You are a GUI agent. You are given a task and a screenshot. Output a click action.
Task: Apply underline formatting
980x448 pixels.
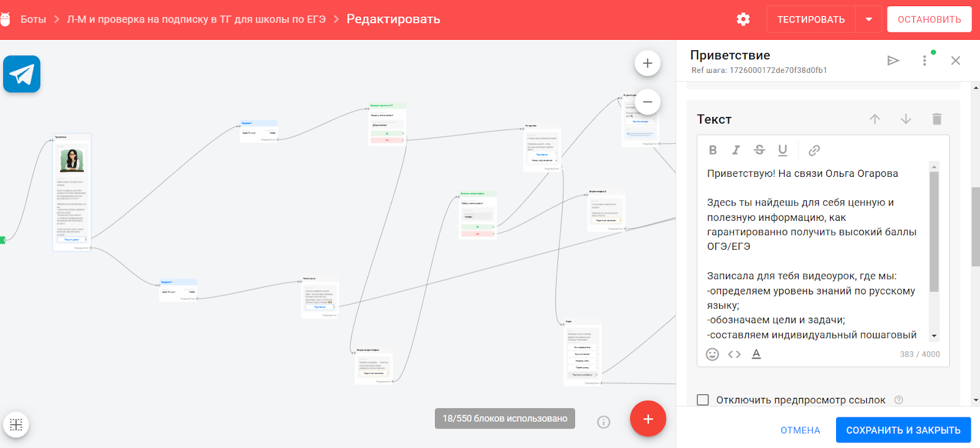click(782, 150)
